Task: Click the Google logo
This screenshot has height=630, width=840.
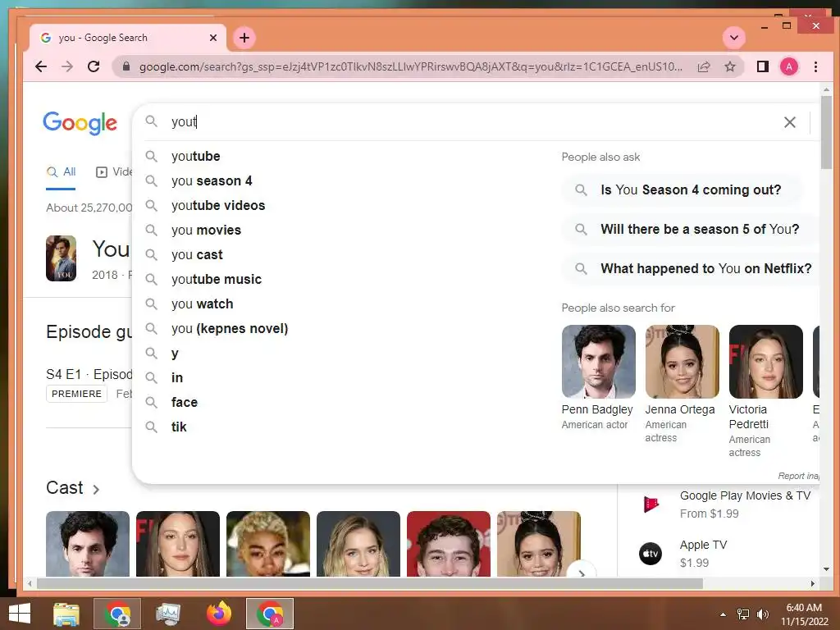Action: [x=80, y=123]
